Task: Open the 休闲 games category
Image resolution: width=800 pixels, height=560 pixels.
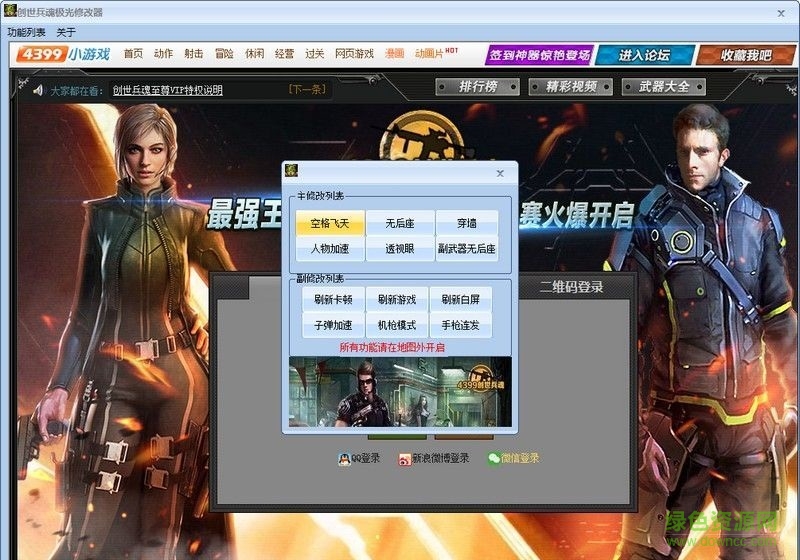Action: click(254, 54)
